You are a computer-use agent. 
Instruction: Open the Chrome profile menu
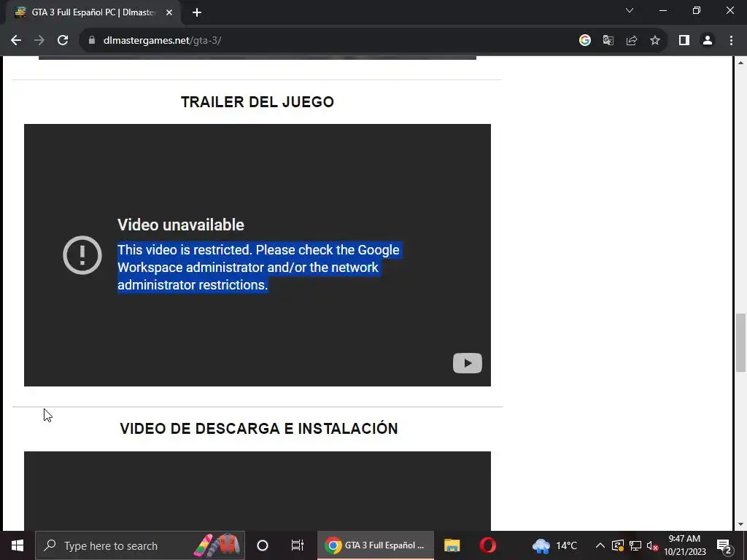pyautogui.click(x=708, y=41)
